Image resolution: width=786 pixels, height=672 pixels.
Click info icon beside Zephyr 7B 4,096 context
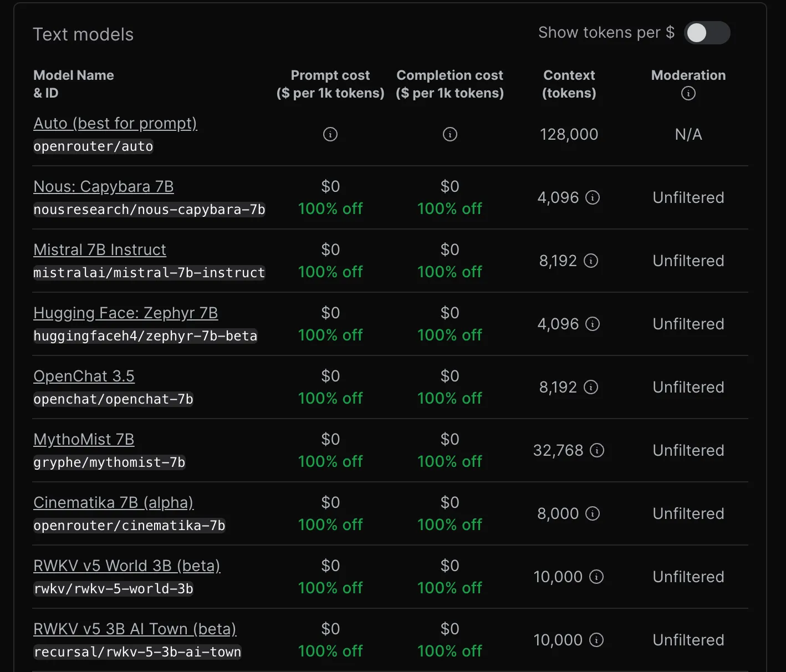tap(593, 324)
